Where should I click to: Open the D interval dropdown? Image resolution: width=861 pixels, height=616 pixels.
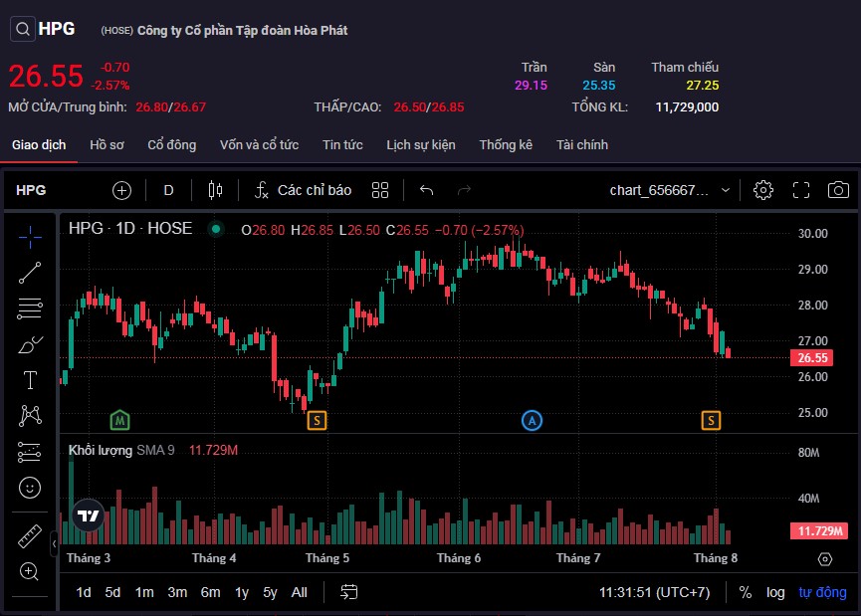click(x=168, y=190)
